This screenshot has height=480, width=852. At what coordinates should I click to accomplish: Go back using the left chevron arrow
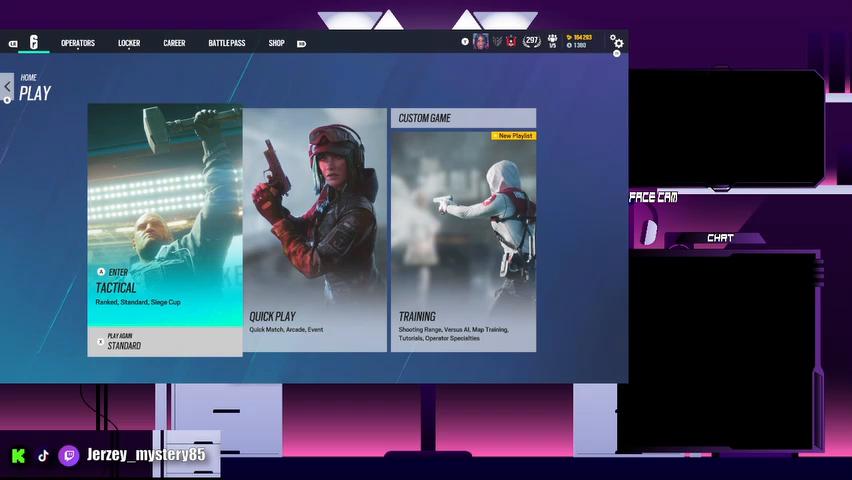[7, 86]
